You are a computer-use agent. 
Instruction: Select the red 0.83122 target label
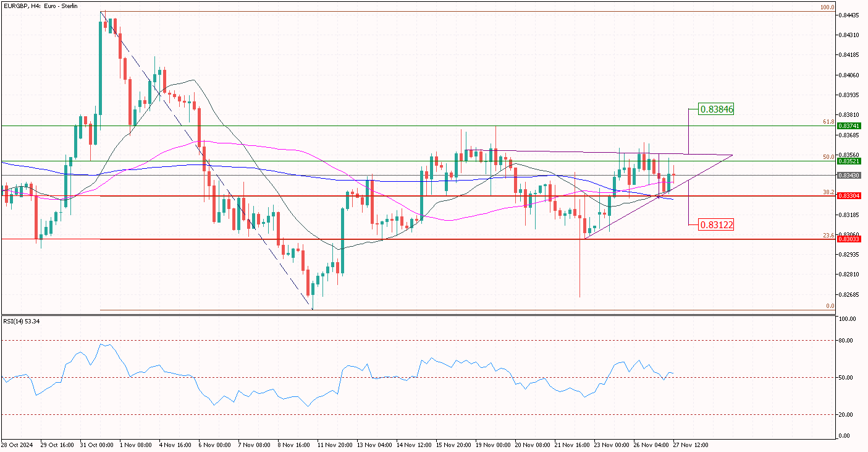pos(716,224)
